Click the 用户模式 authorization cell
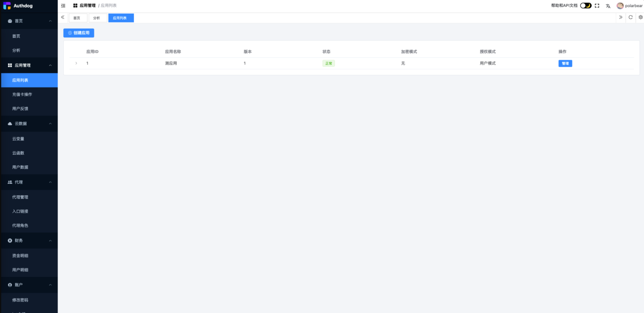The image size is (644, 313). pos(488,63)
